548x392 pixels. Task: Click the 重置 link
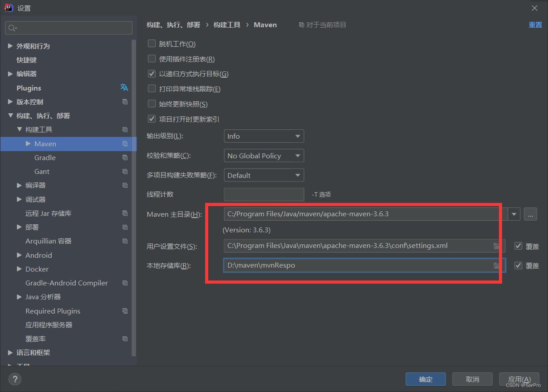pyautogui.click(x=536, y=25)
